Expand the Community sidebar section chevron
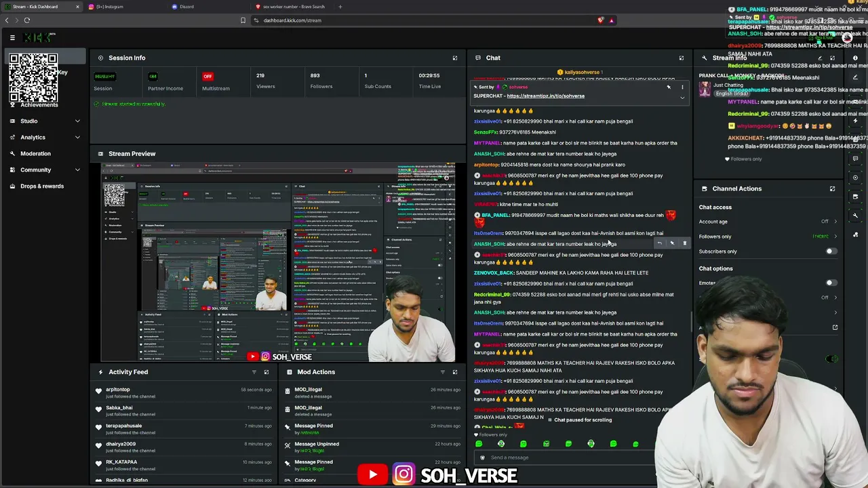 point(77,170)
